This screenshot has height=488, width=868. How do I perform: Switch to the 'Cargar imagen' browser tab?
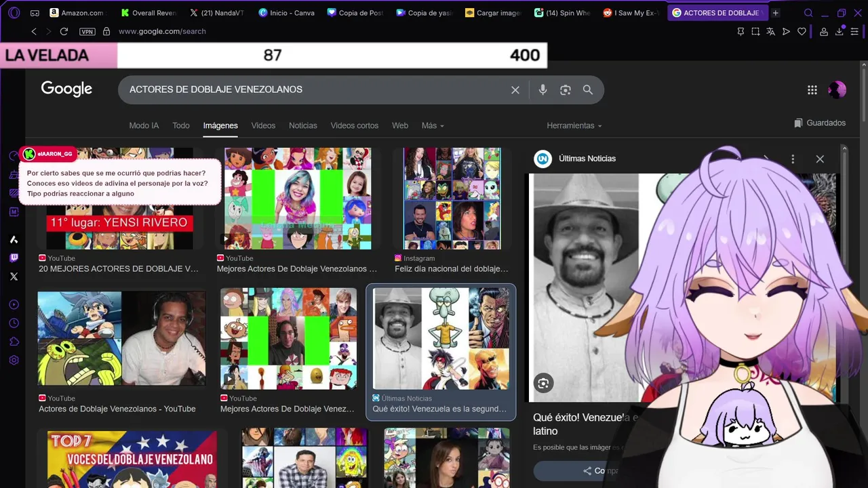tap(493, 13)
